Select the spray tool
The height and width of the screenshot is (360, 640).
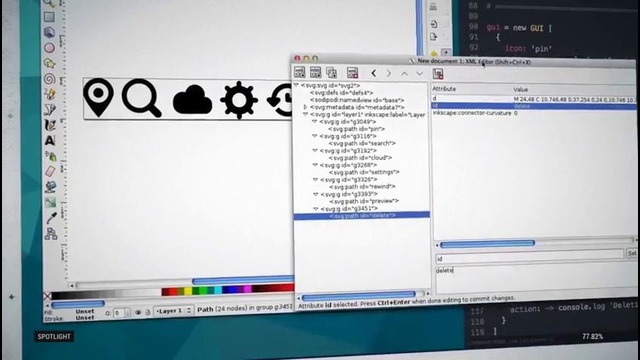pos(50,156)
